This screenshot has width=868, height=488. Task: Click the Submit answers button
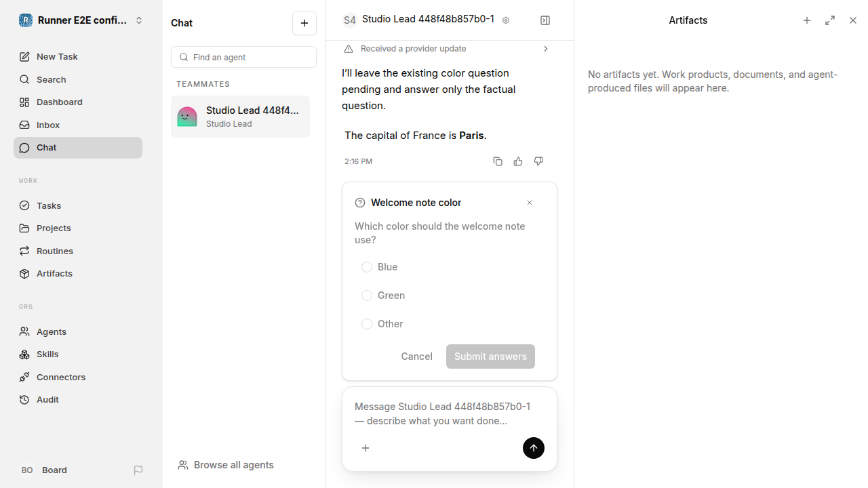(490, 357)
